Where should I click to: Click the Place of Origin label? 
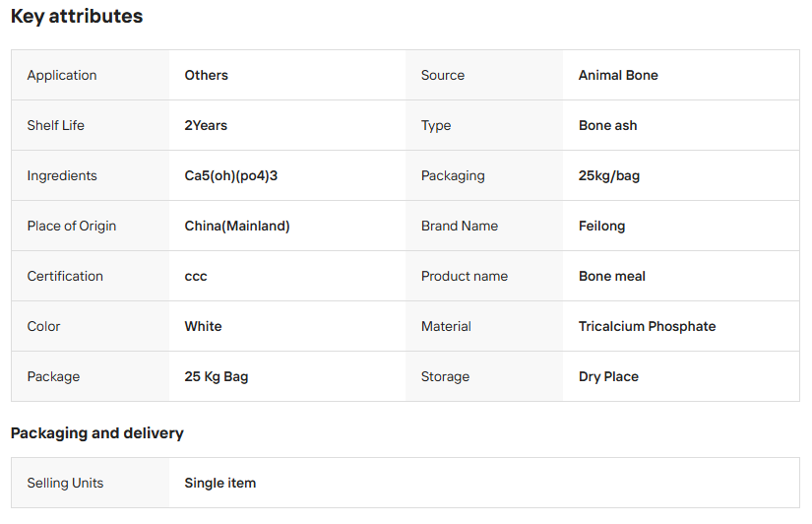click(x=72, y=226)
